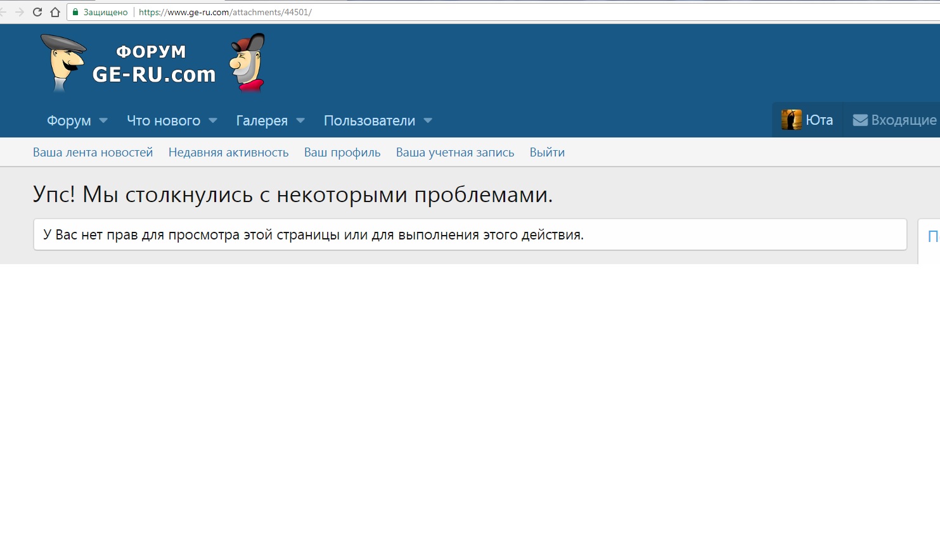Click the browser address bar URL
Screen dimensions: 940x560
coord(225,12)
